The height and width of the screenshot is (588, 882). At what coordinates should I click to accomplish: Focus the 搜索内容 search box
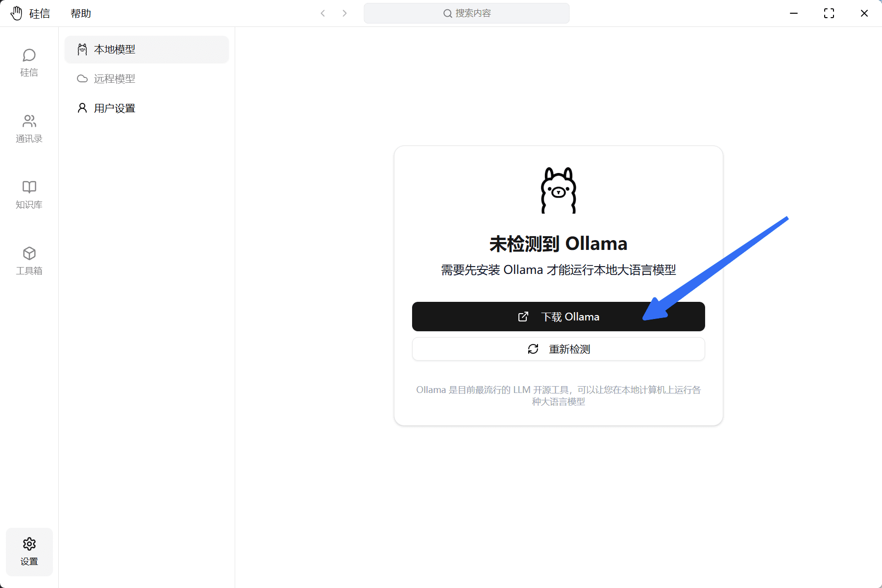tap(466, 13)
